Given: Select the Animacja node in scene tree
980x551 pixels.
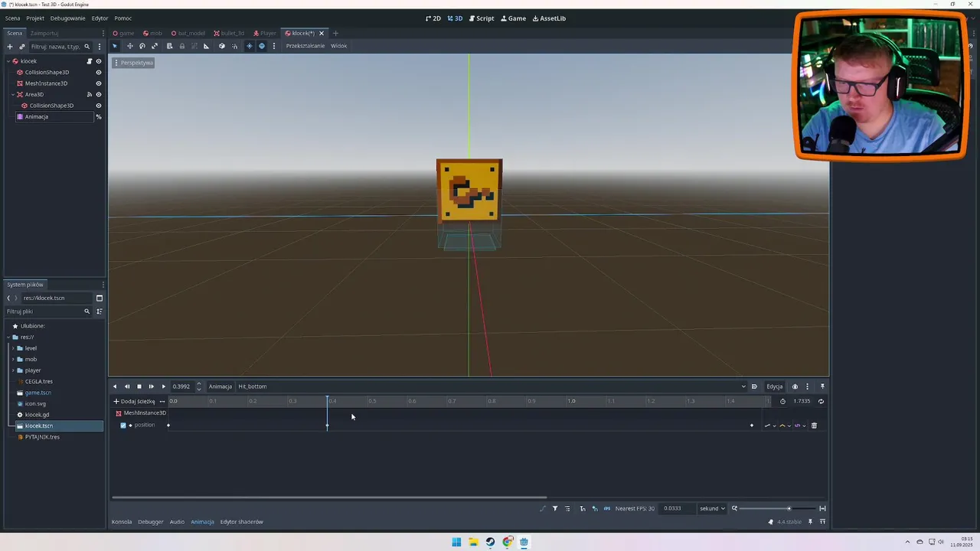Looking at the screenshot, I should (x=54, y=117).
